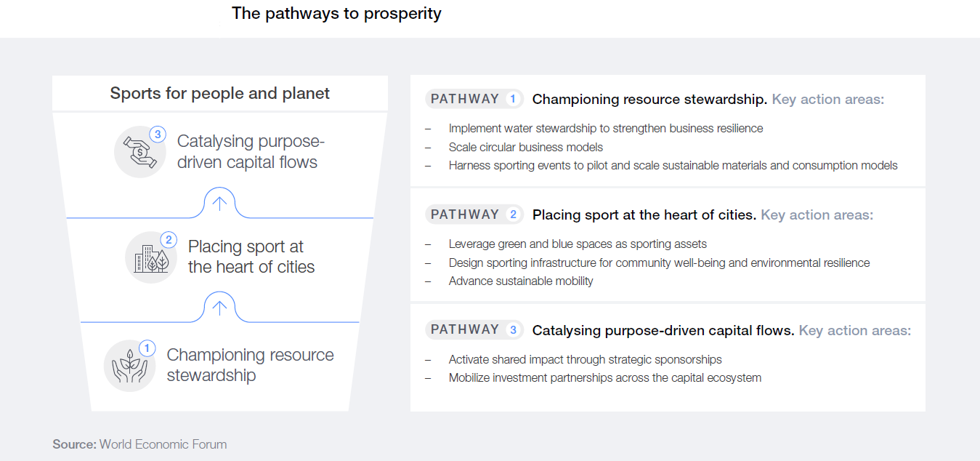The height and width of the screenshot is (461, 980).
Task: Click the 'Advance sustainable mobility' item
Action: click(x=521, y=281)
